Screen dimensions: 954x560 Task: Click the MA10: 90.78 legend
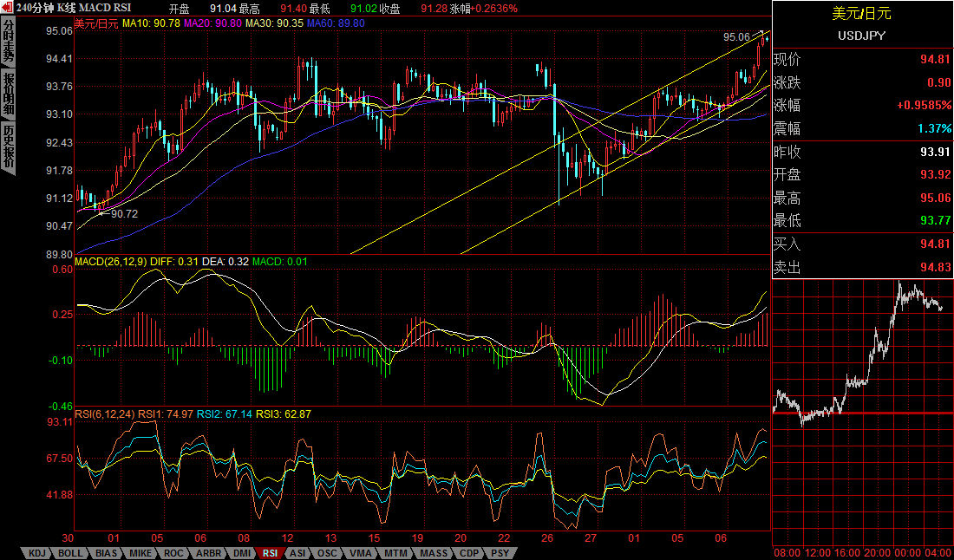tap(151, 23)
